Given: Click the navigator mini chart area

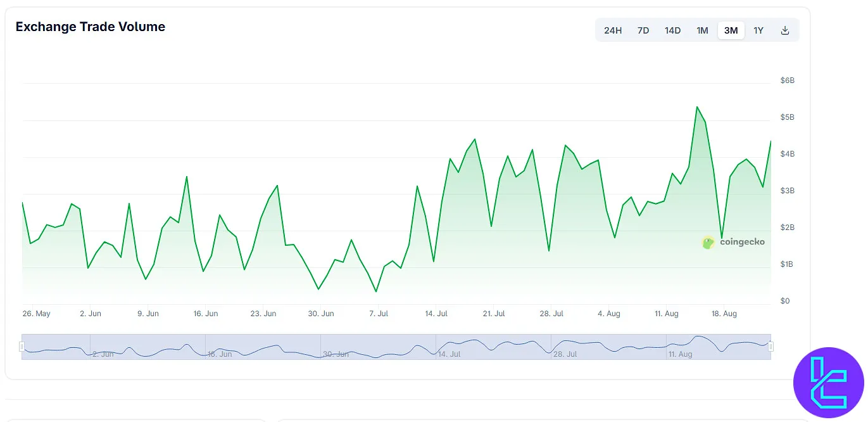Looking at the screenshot, I should tap(396, 347).
